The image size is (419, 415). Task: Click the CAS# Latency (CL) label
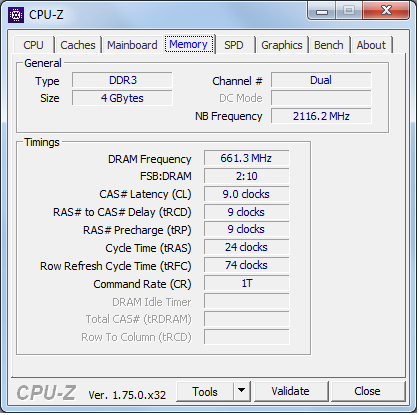[145, 194]
